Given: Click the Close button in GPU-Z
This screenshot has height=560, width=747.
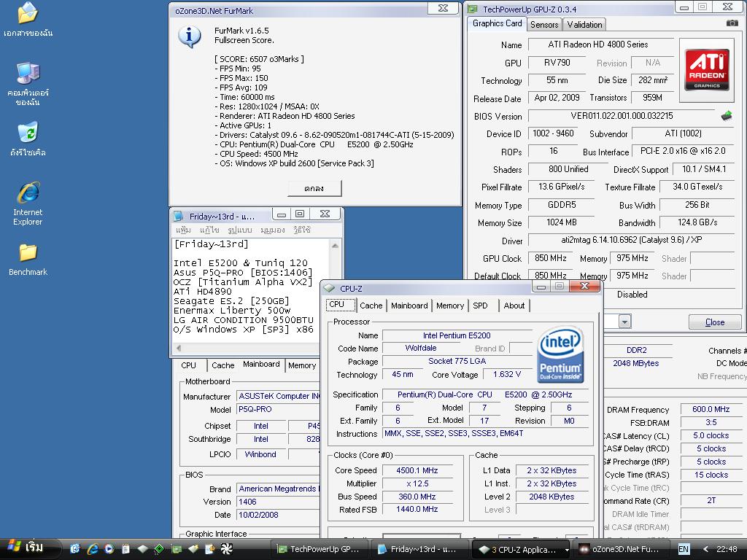Looking at the screenshot, I should (x=714, y=322).
